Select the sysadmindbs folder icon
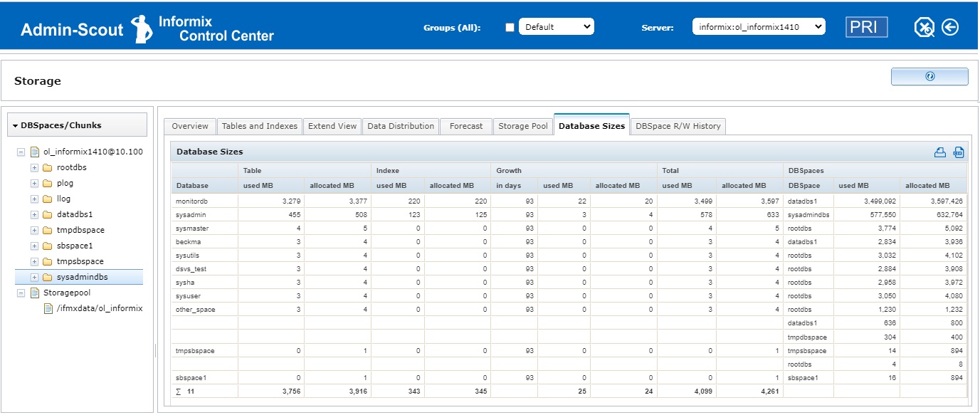 48,277
